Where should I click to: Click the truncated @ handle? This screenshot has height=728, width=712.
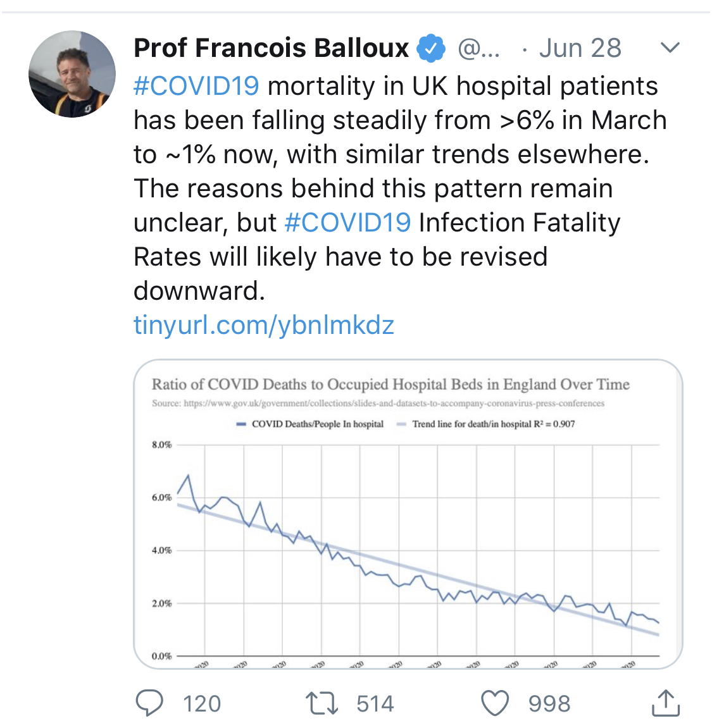478,49
